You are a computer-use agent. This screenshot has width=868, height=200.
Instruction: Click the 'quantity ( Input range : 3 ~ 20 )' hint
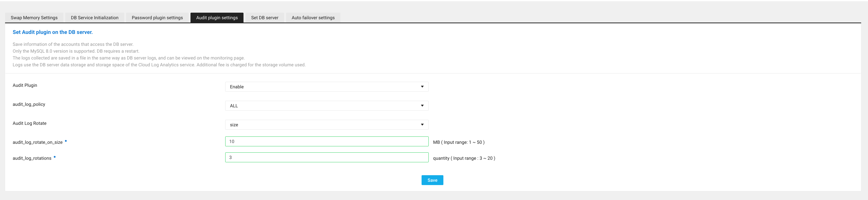click(464, 158)
